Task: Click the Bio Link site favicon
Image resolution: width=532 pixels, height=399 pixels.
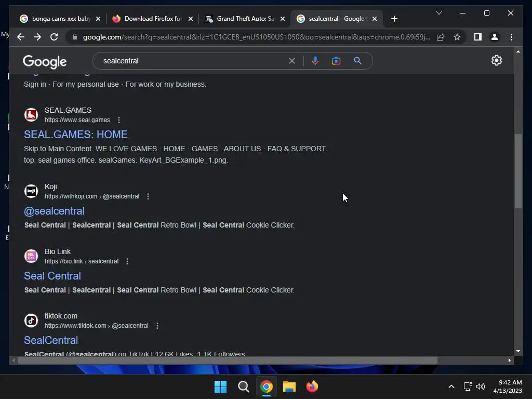Action: (x=31, y=256)
